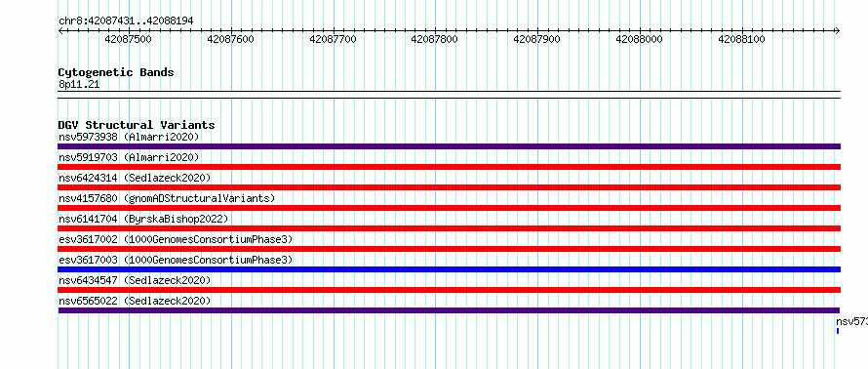The image size is (868, 369).
Task: Click the nsv5973938 (Almarri2020) variant label
Action: coord(129,137)
